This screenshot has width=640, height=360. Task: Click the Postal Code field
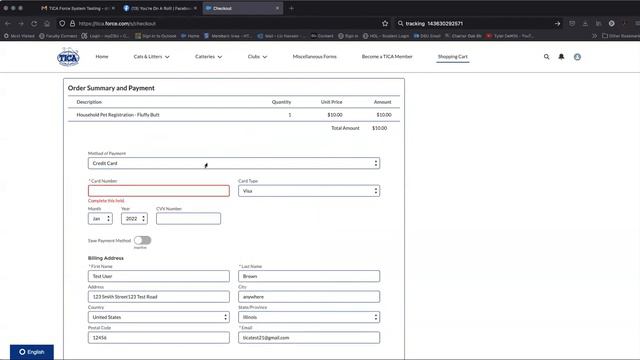point(159,338)
